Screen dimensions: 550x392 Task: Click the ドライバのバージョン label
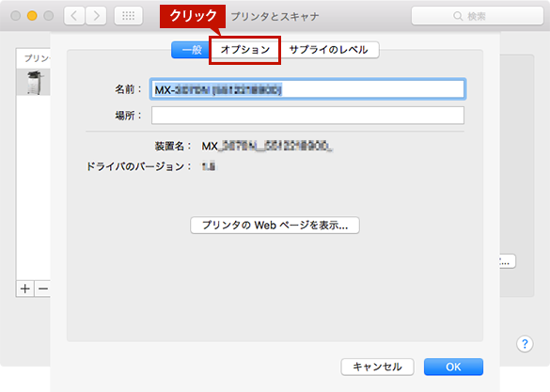[139, 166]
